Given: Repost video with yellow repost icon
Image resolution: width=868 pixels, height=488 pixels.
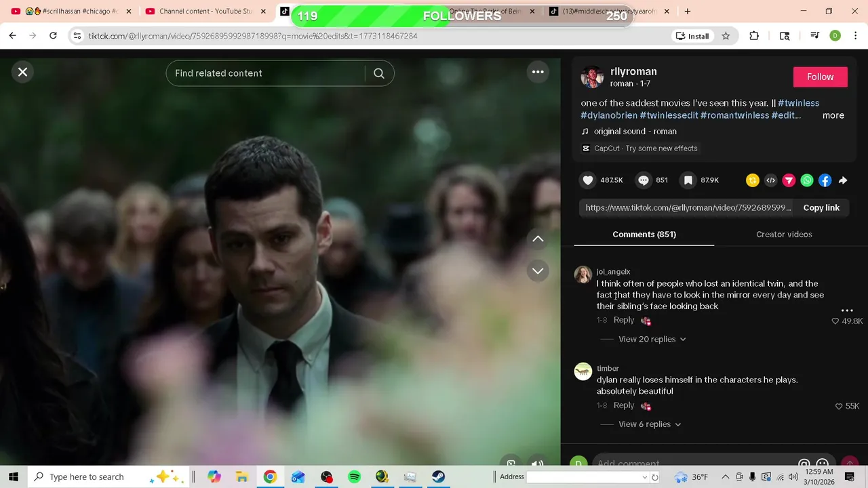Looking at the screenshot, I should pyautogui.click(x=753, y=180).
